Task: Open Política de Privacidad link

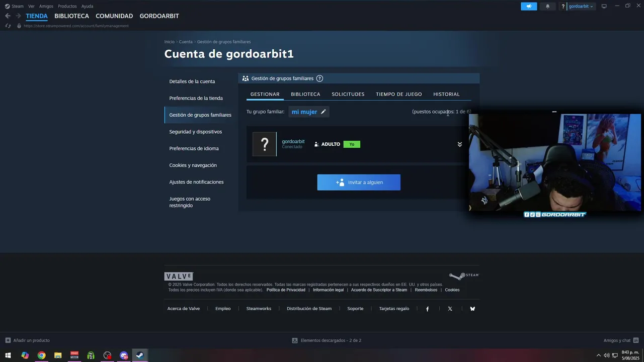Action: (x=286, y=290)
